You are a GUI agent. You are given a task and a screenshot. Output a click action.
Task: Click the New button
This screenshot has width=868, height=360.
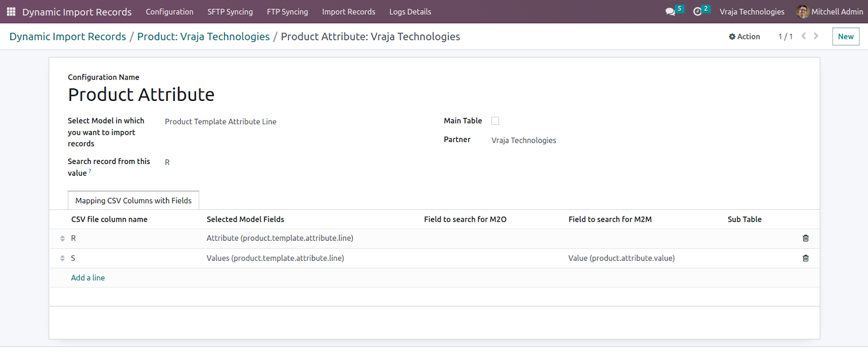[x=846, y=36]
